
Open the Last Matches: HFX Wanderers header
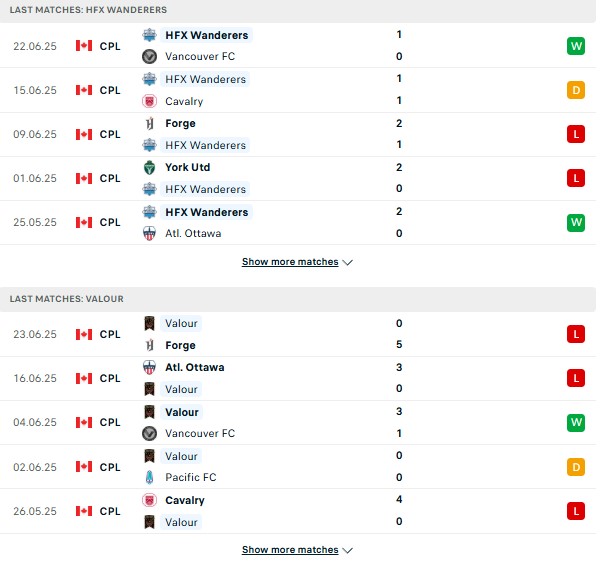click(88, 10)
